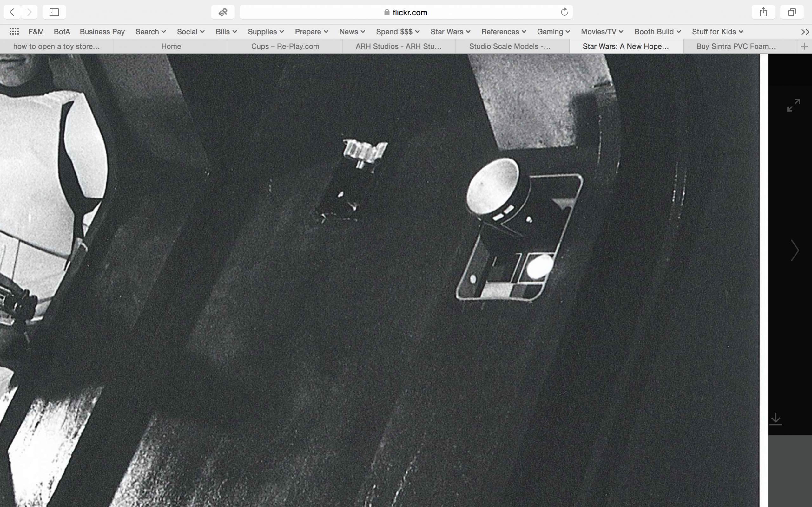
Task: Expand the Booth Build bookmarks folder
Action: 657,31
